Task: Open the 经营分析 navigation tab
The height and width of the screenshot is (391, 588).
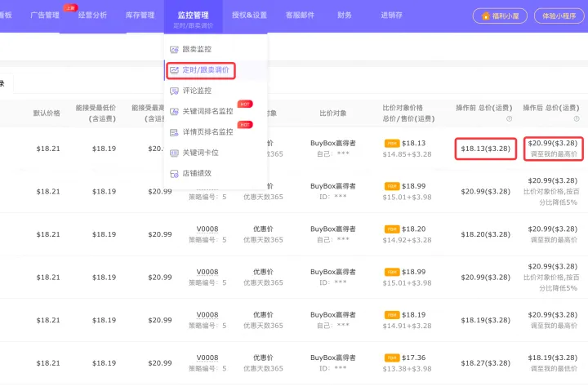Action: [x=92, y=16]
